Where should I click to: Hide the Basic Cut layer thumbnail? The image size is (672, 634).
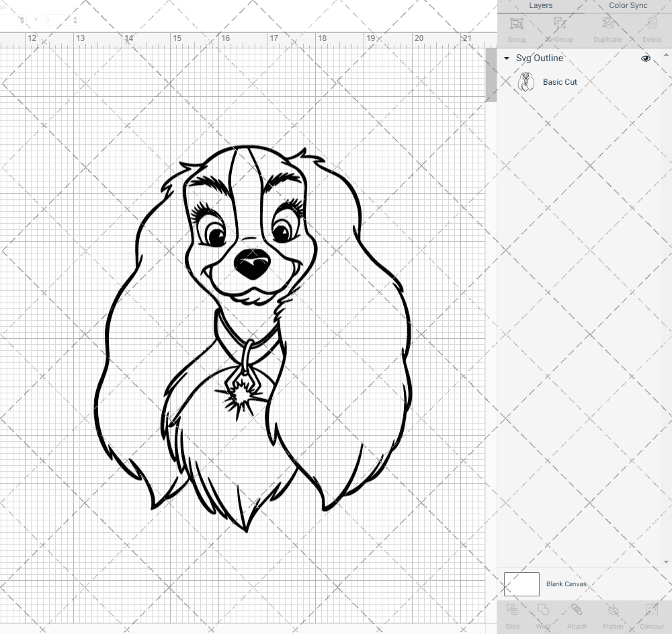tap(527, 81)
